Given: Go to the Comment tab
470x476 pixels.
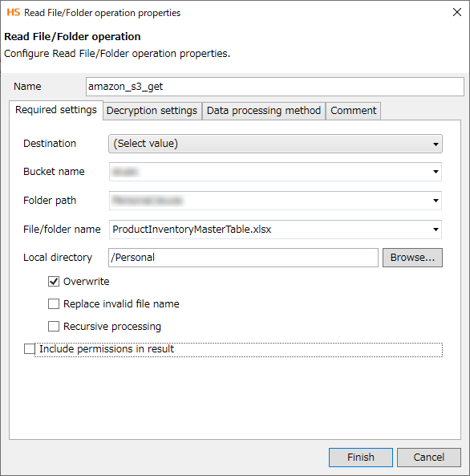Looking at the screenshot, I should (353, 111).
